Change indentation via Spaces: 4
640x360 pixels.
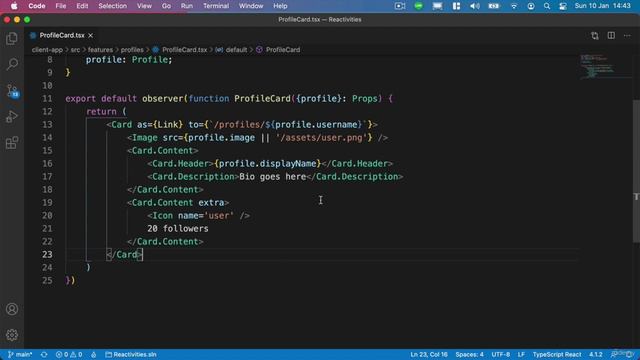click(x=469, y=354)
